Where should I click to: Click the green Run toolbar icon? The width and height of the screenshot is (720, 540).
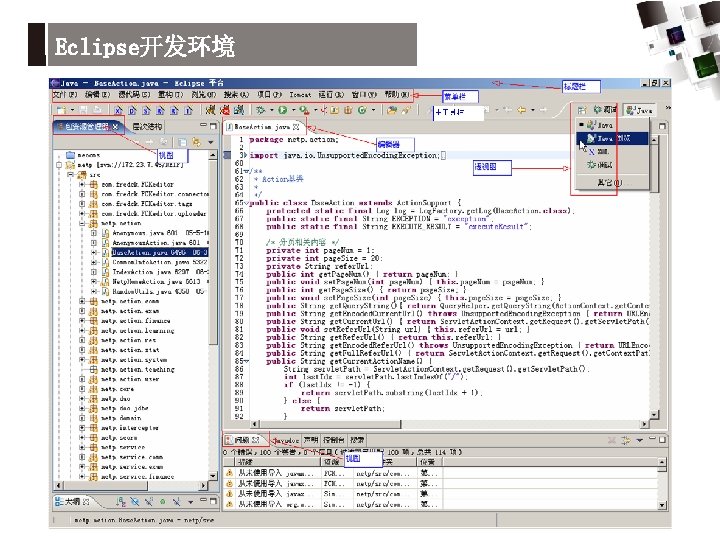[282, 110]
